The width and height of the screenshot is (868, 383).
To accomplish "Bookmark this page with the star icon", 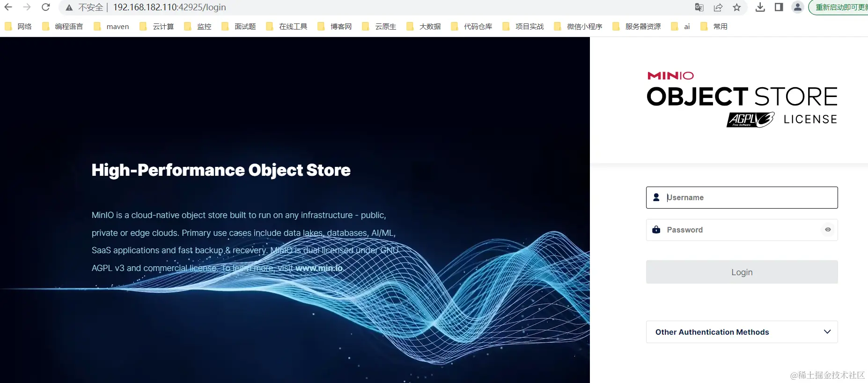I will click(x=736, y=7).
